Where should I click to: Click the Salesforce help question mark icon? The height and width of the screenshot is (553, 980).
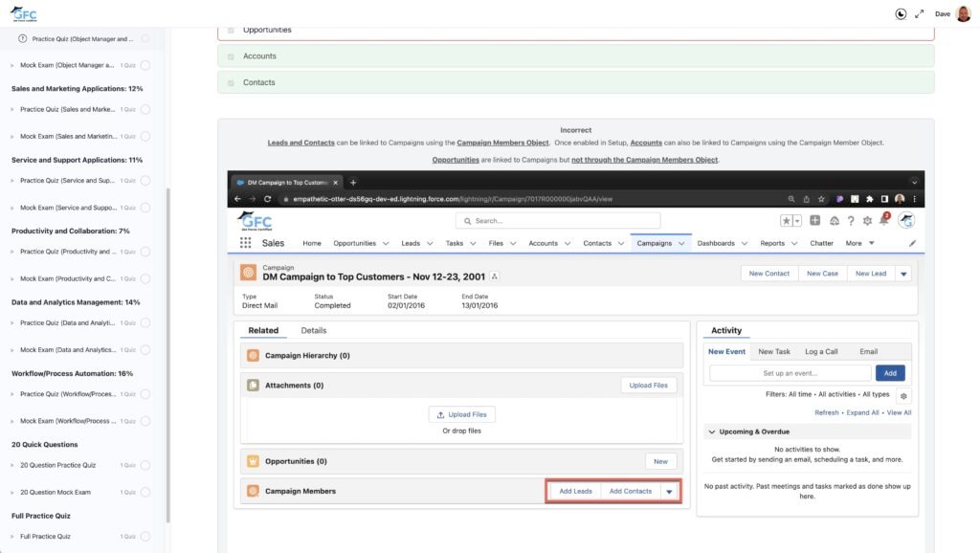point(851,221)
